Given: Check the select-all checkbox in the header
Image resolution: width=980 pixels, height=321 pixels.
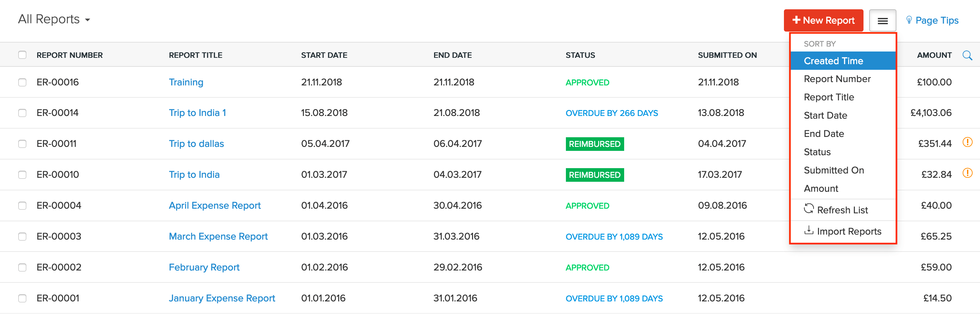Looking at the screenshot, I should pos(22,55).
